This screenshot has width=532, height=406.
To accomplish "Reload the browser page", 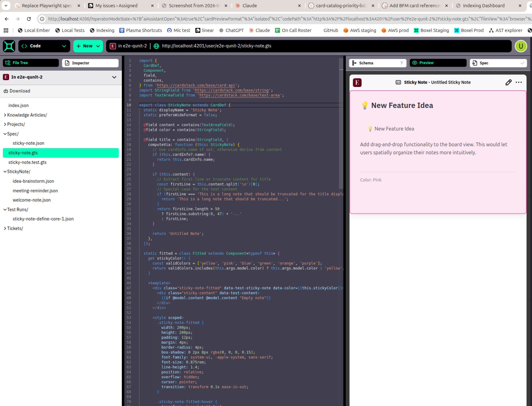I will 29,19.
